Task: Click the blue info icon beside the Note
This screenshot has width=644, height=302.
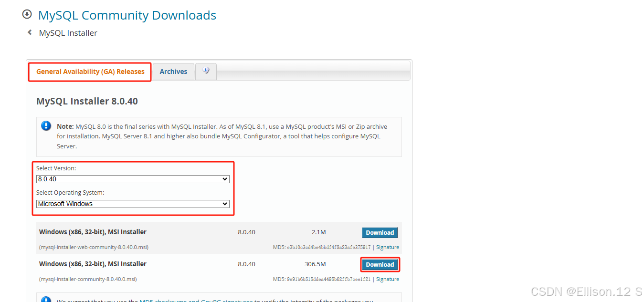Action: [x=46, y=126]
